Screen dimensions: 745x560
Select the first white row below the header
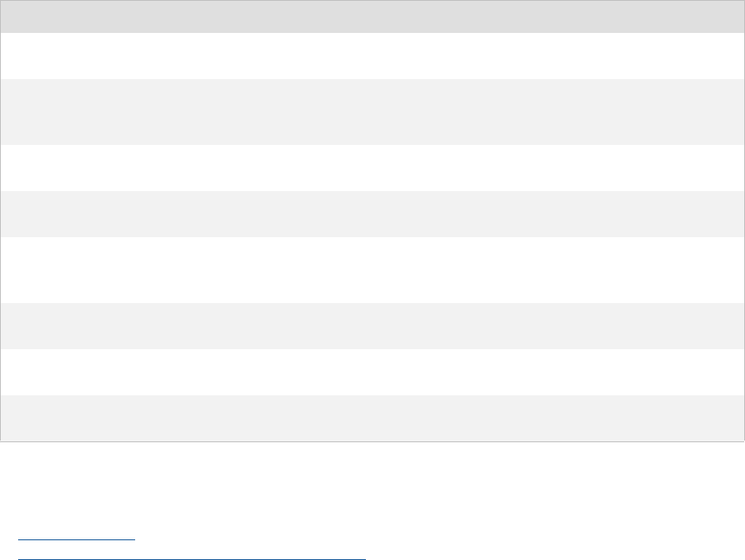(371, 56)
